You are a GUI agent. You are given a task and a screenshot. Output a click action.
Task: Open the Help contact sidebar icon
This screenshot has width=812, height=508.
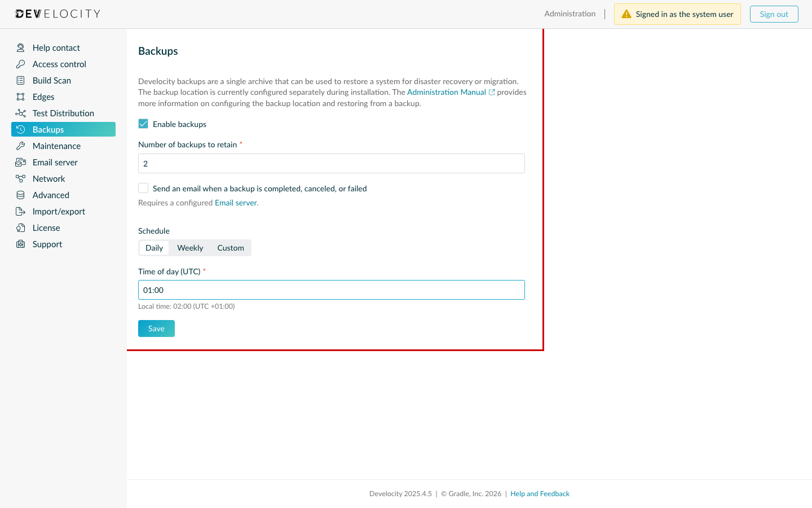[20, 47]
